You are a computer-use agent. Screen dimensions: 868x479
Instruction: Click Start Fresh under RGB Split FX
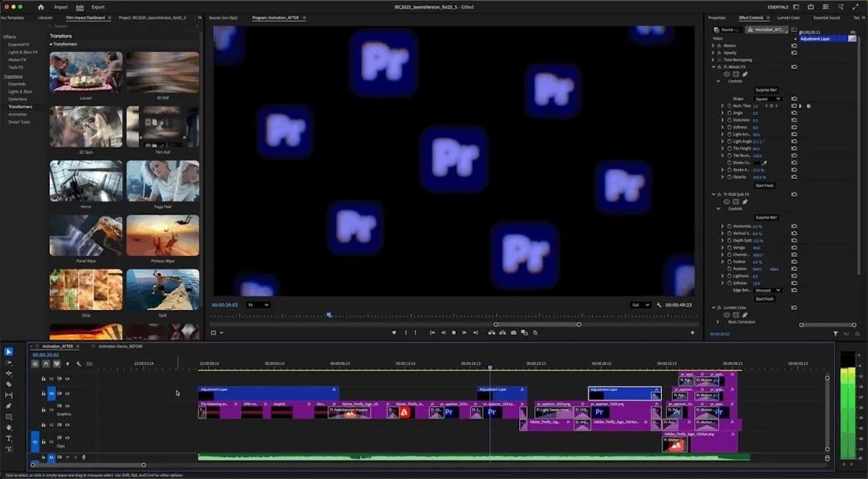(764, 299)
